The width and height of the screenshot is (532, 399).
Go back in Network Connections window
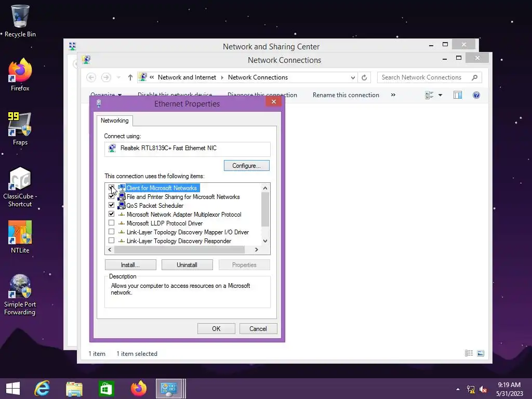(91, 77)
